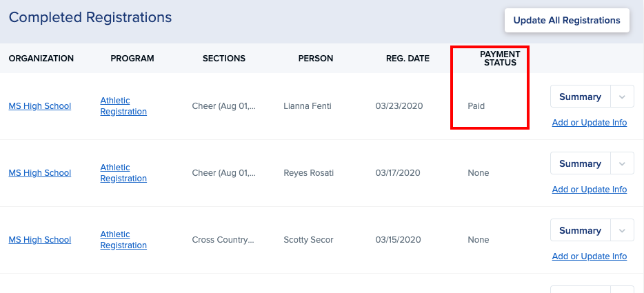
Task: Click the Paid status for Lianna Fenti
Action: (476, 106)
